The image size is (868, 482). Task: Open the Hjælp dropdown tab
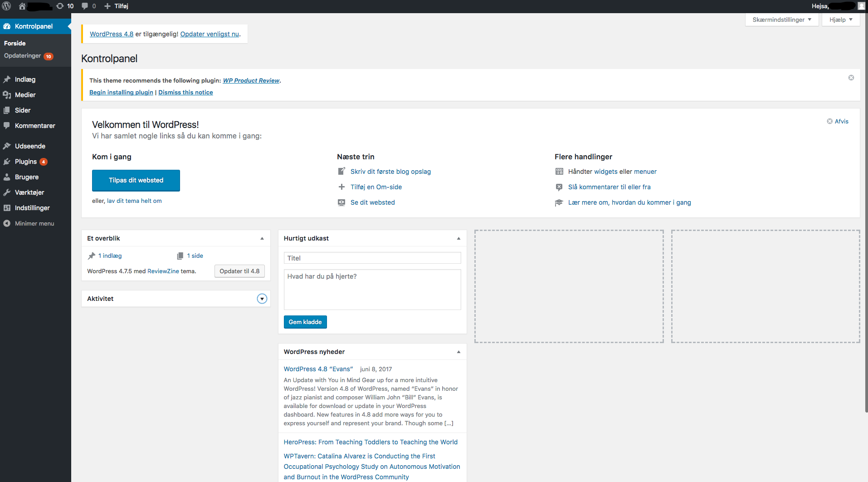pos(840,20)
